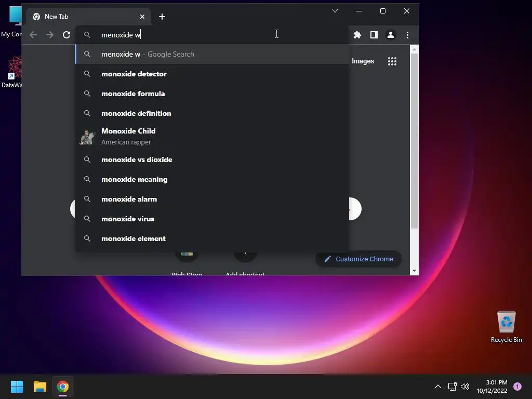Select Monoxide Child American rapper suggestion
The width and height of the screenshot is (532, 399).
[x=212, y=137]
